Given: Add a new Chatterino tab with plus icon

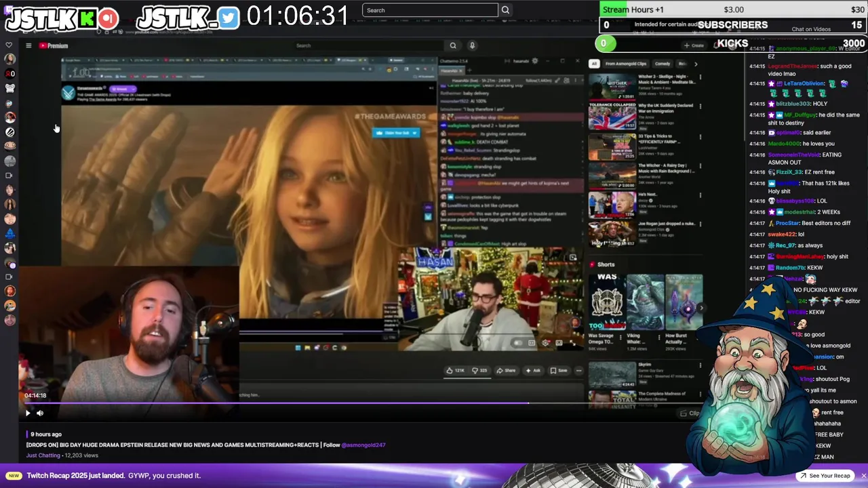Looking at the screenshot, I should point(469,70).
